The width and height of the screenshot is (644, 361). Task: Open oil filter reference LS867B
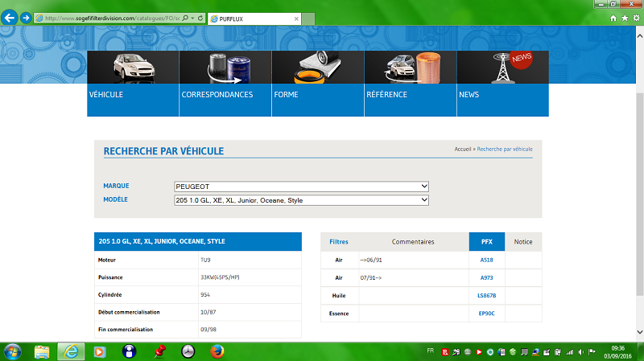coord(487,295)
